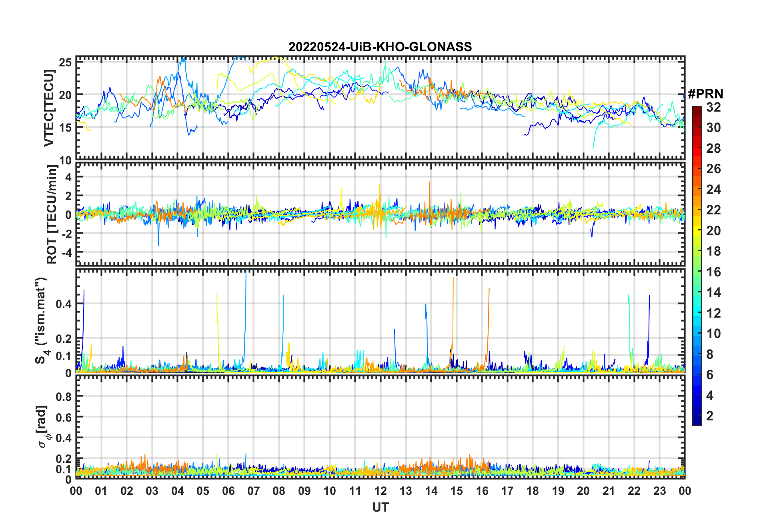Click the S4 ("ism.mat") y-axis label

coord(42,321)
